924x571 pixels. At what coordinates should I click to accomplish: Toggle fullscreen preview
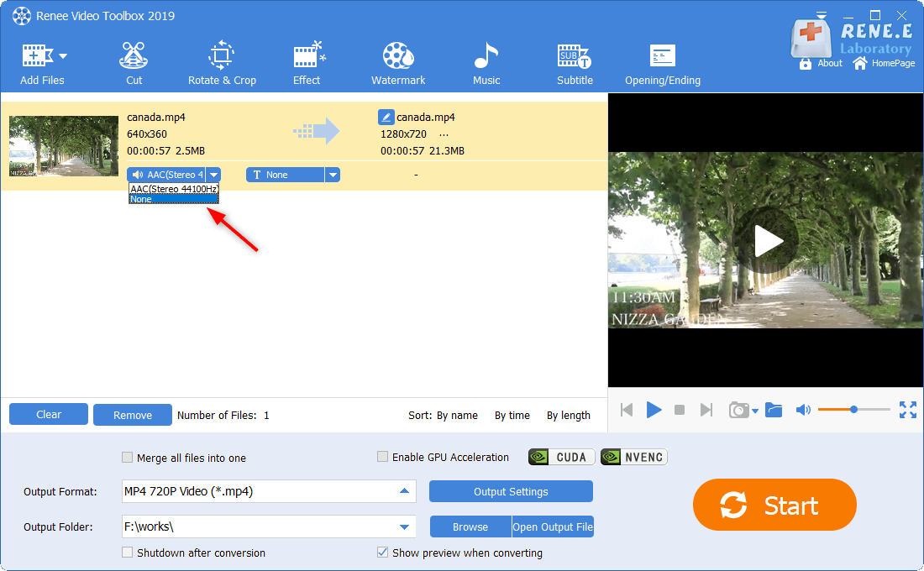[908, 410]
